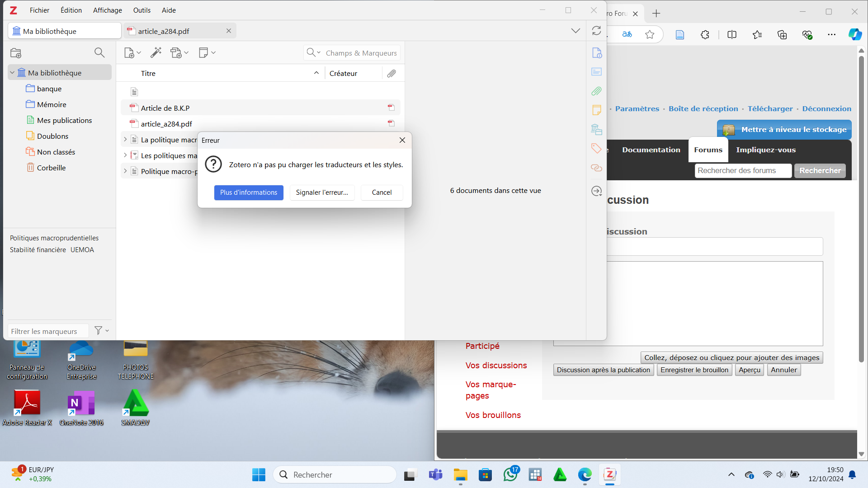Screen dimensions: 868x488
Task: Click the Windows Start button
Action: point(259,474)
